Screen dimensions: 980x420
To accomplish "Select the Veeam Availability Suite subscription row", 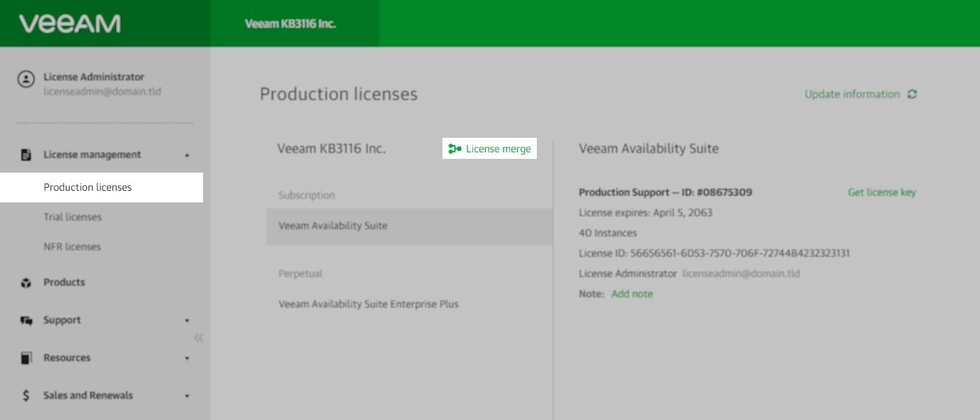I will click(x=409, y=226).
